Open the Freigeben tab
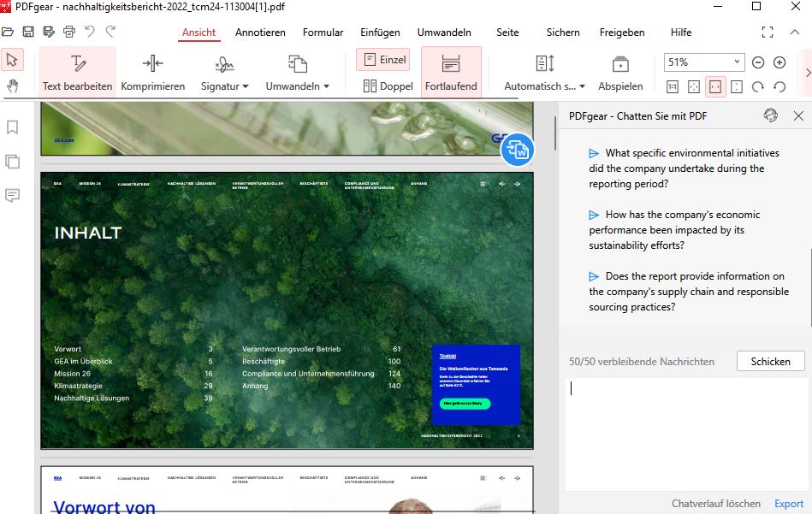 (x=622, y=32)
